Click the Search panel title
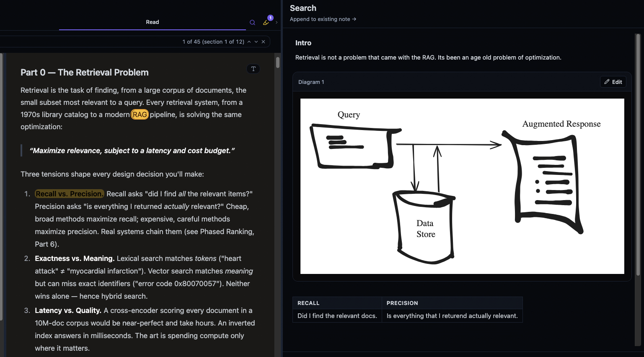This screenshot has width=644, height=357. click(x=303, y=8)
